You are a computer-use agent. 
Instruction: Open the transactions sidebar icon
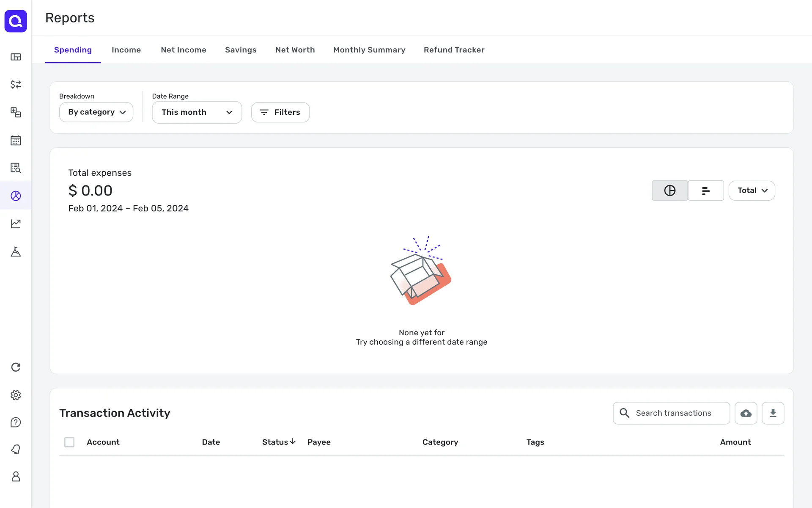click(16, 84)
